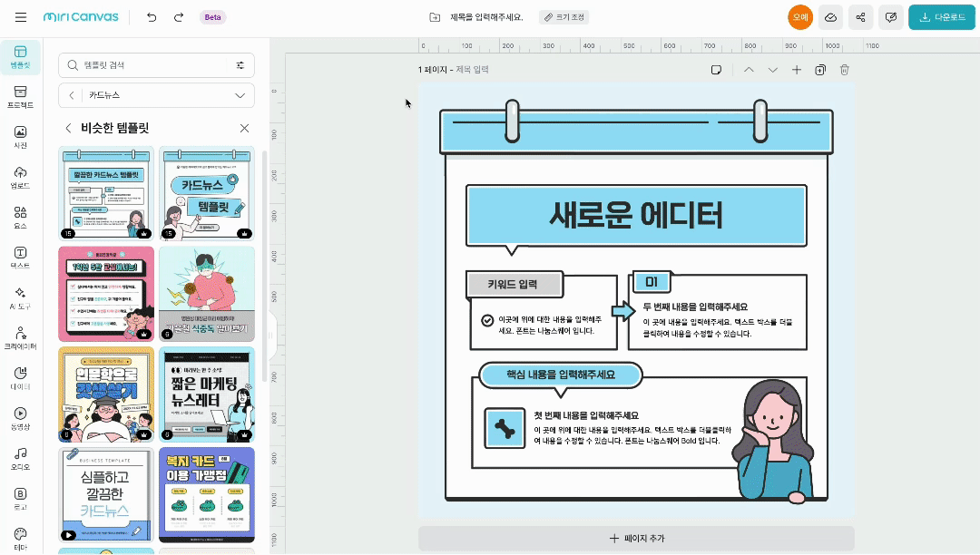Click the 다운로드 download button
980x555 pixels.
942,17
